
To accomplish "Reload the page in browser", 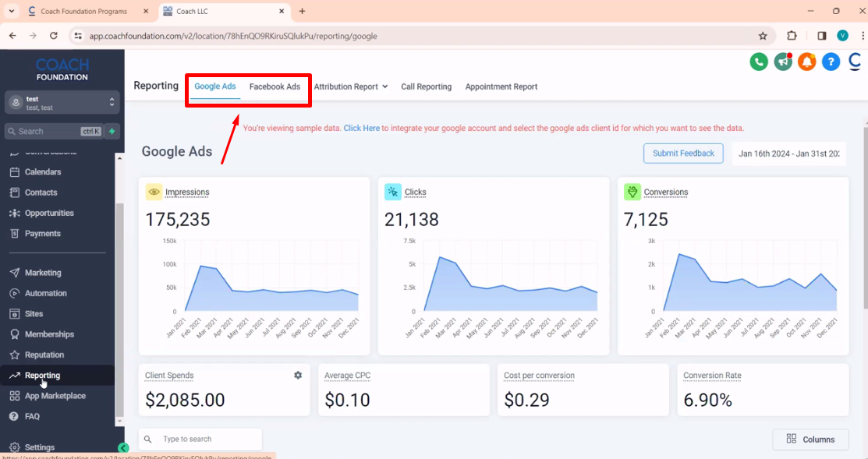I will click(x=54, y=36).
